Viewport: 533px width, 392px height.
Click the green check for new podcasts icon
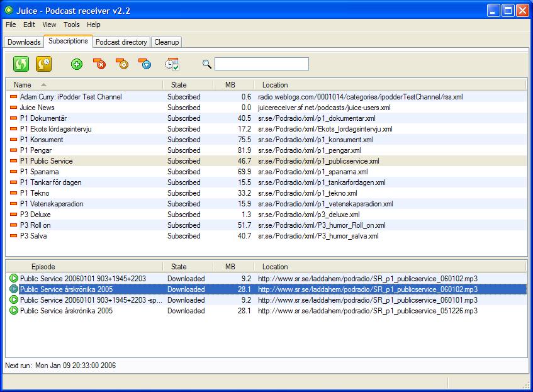click(21, 64)
